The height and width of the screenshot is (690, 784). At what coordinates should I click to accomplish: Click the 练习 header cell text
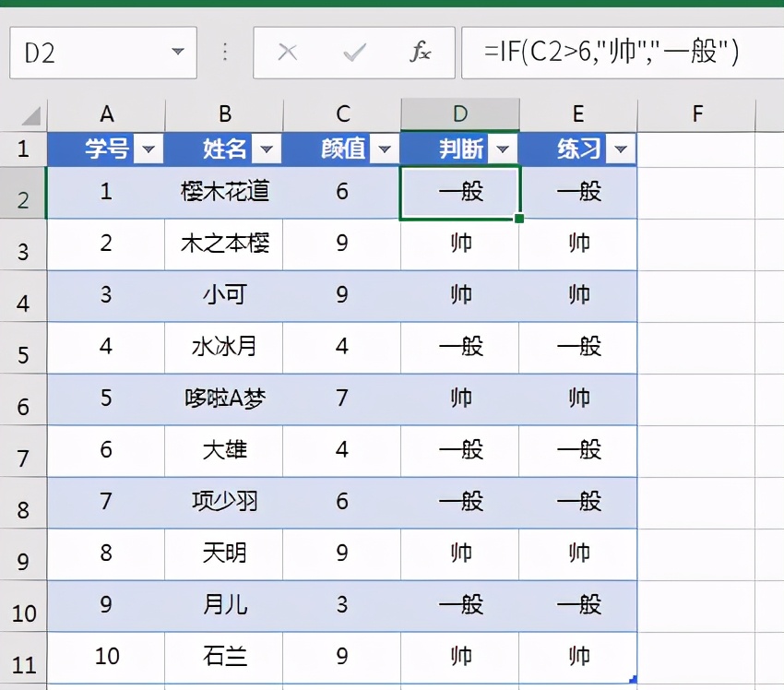pyautogui.click(x=578, y=149)
